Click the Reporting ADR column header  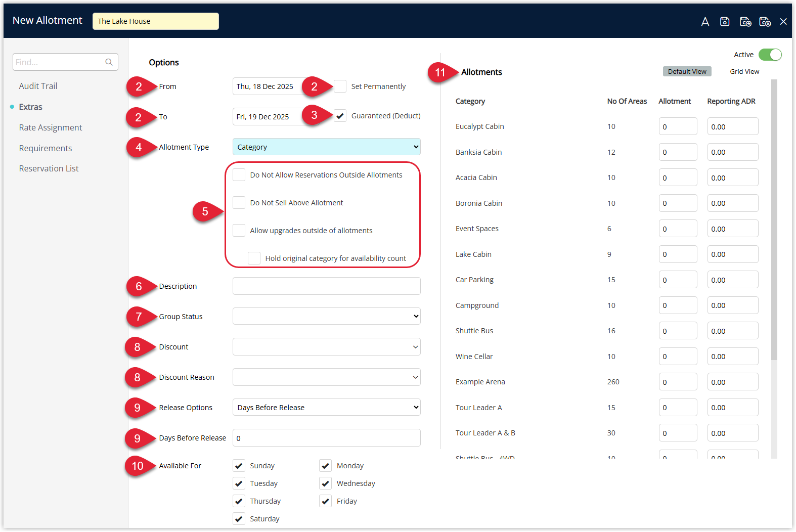click(731, 101)
